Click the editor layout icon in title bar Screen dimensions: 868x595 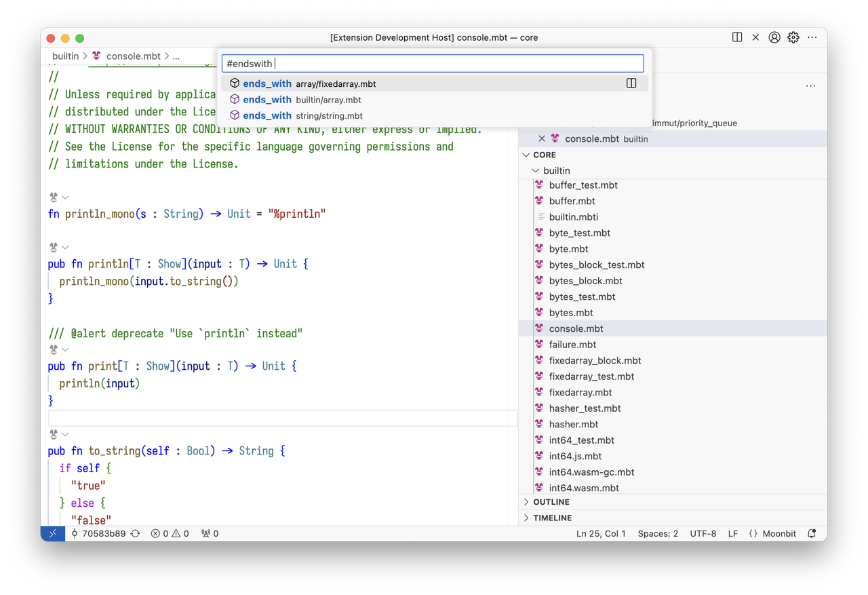737,37
